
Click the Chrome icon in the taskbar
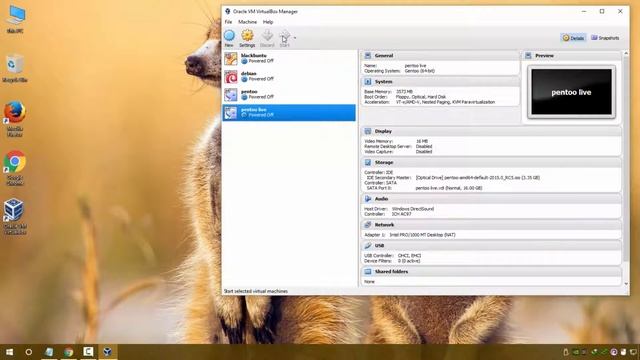[69, 352]
